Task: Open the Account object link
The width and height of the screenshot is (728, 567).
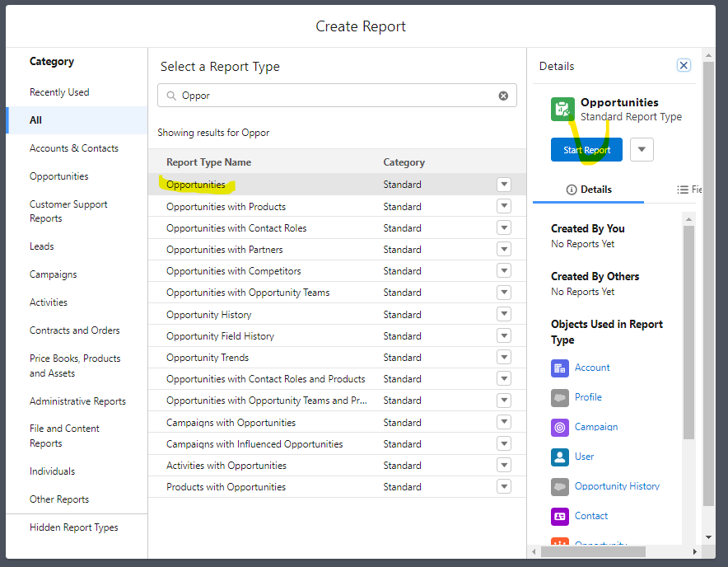Action: (592, 368)
